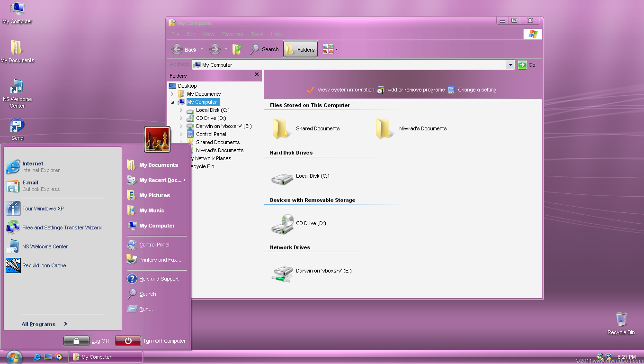
Task: Expand Local Disk (C:) tree node
Action: [181, 110]
